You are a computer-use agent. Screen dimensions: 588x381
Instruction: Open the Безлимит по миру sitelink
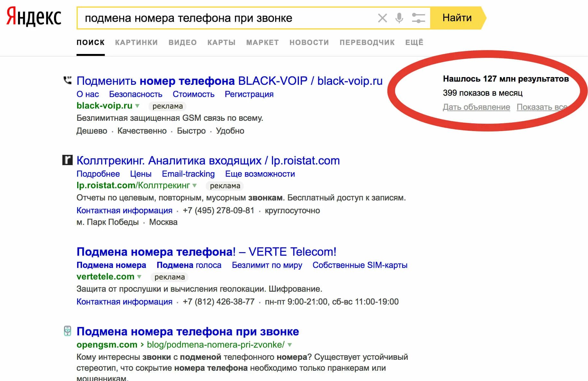point(267,265)
